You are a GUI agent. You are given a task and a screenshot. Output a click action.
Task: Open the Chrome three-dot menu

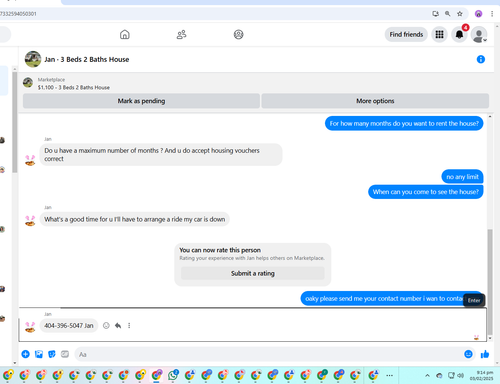click(x=492, y=14)
